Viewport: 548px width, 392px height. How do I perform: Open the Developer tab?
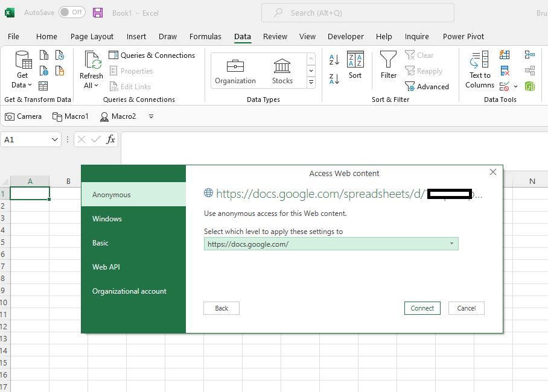pos(346,36)
